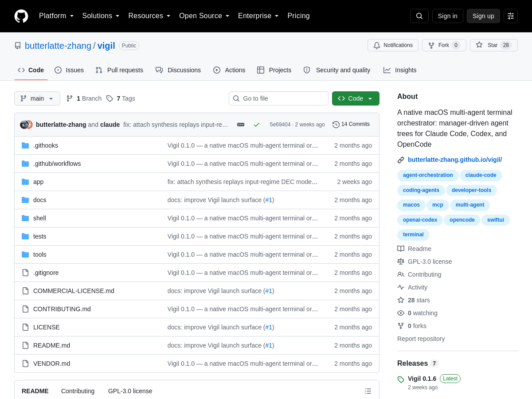
Task: Star the vigil repository
Action: tap(494, 45)
